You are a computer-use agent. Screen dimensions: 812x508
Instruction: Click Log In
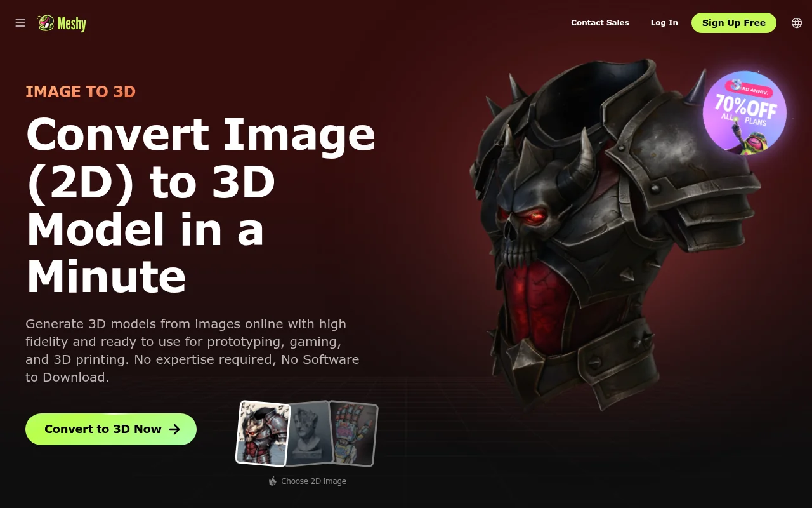[664, 23]
